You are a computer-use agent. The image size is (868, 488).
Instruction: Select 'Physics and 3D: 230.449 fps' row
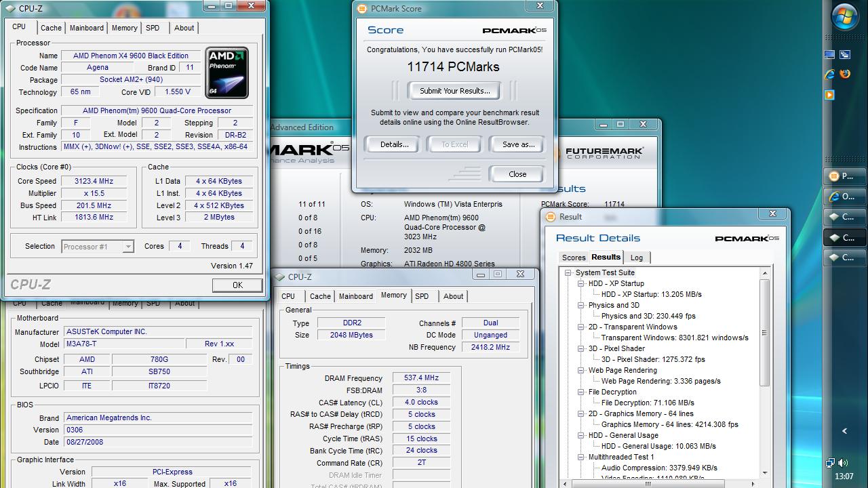[648, 316]
